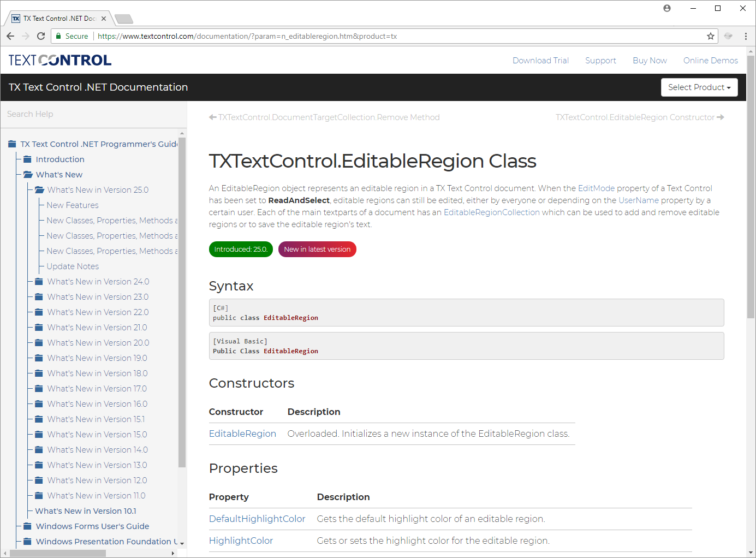This screenshot has width=756, height=558.
Task: Select What's New in Version 10.1 item
Action: (86, 511)
